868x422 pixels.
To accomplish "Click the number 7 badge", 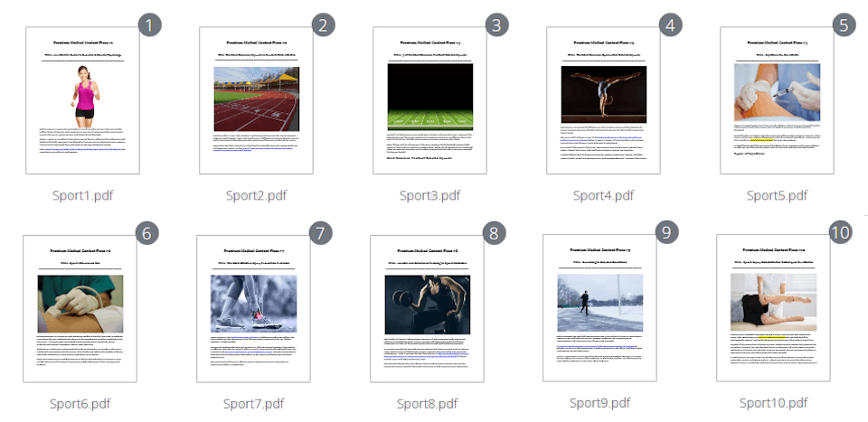I will pos(321,232).
